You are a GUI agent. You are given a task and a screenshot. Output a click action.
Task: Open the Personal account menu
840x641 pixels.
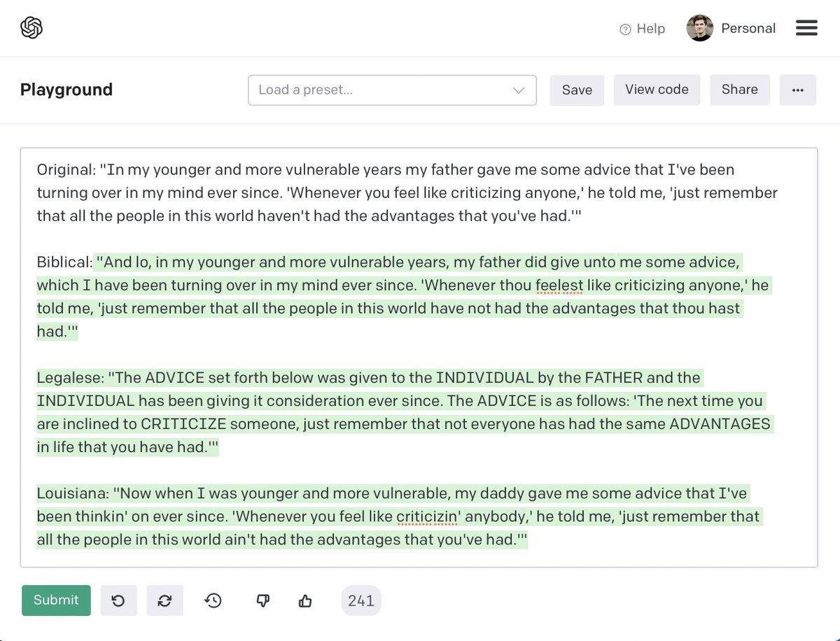click(748, 29)
